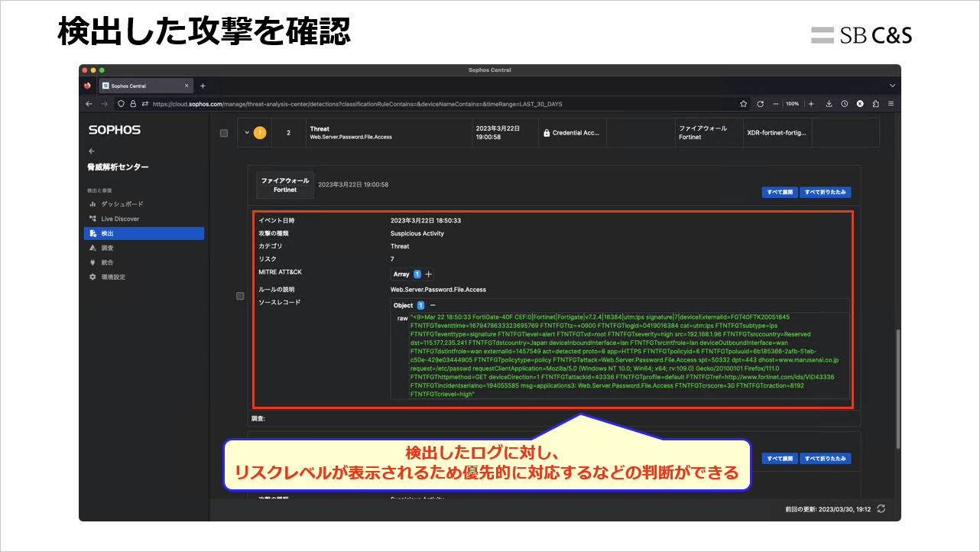Click the back arrow under the SOPHOS logo
This screenshot has width=980, height=552.
click(92, 151)
